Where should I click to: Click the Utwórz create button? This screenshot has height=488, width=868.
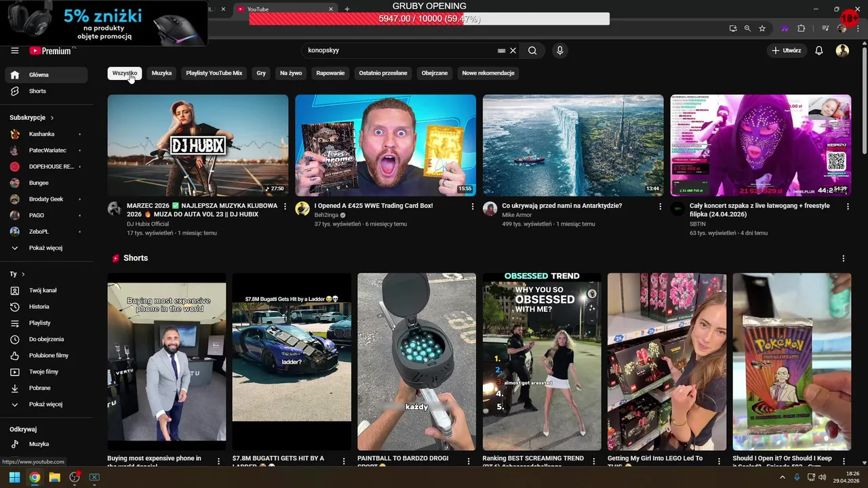click(786, 50)
